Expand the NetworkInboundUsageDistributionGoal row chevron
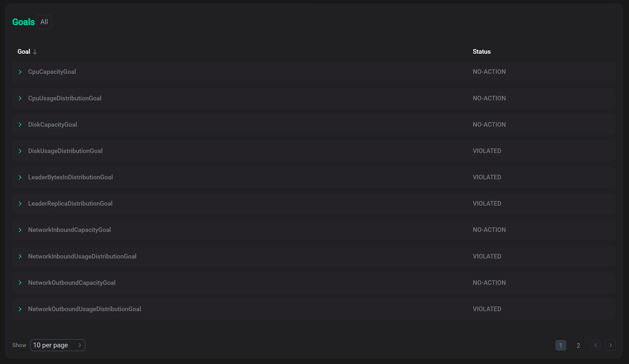Image resolution: width=629 pixels, height=364 pixels. (x=20, y=256)
